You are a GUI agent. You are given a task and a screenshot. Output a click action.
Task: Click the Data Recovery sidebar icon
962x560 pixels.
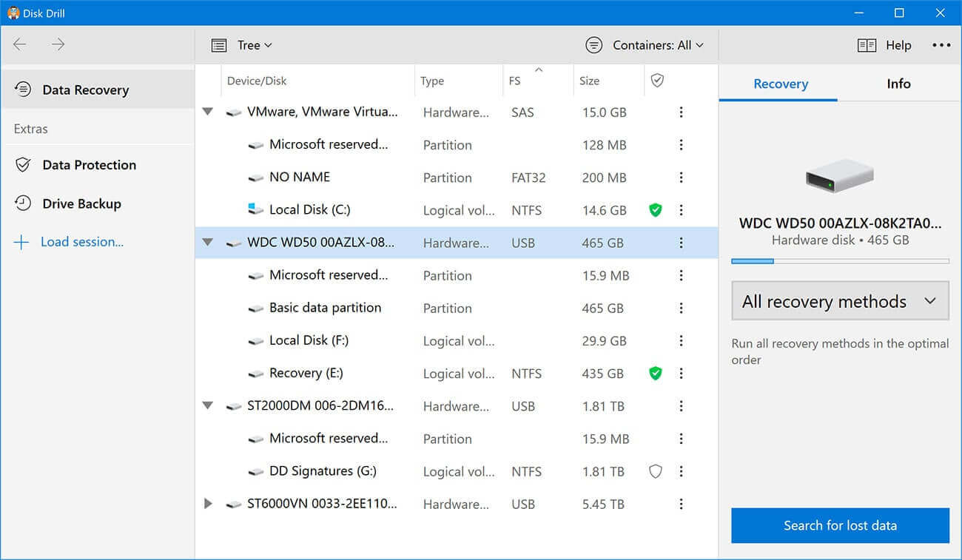[23, 90]
